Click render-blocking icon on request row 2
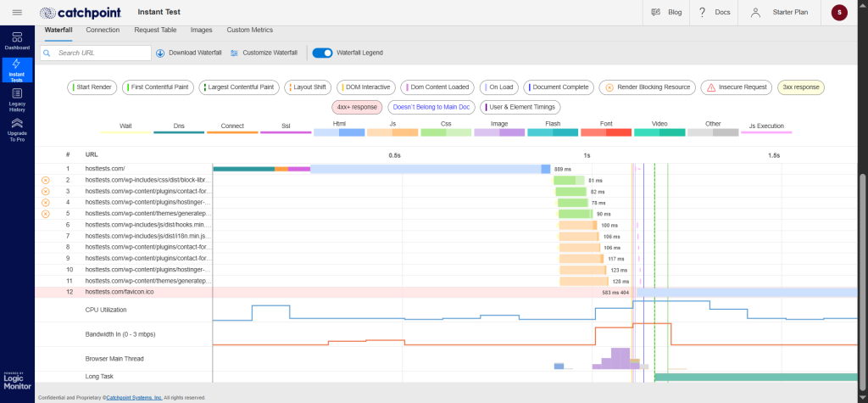 click(x=46, y=181)
